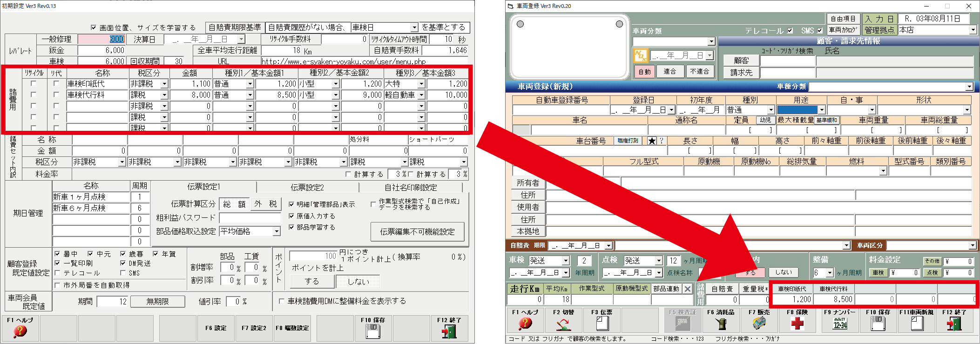Click the 粗利益パスワード input field

point(250,218)
